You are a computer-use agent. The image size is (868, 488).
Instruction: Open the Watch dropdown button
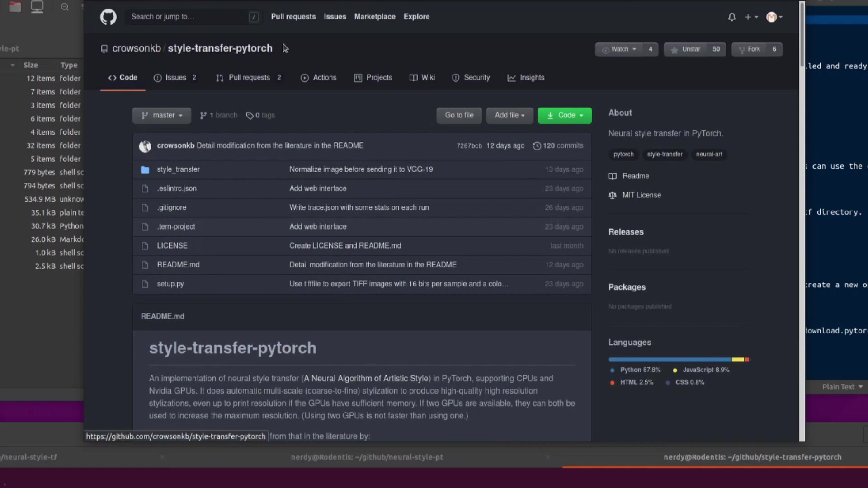coord(619,49)
